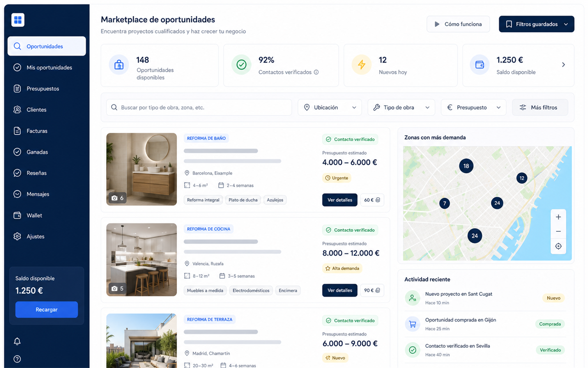588x368 pixels.
Task: Expand the Presupuesto filter dropdown
Action: tap(474, 108)
